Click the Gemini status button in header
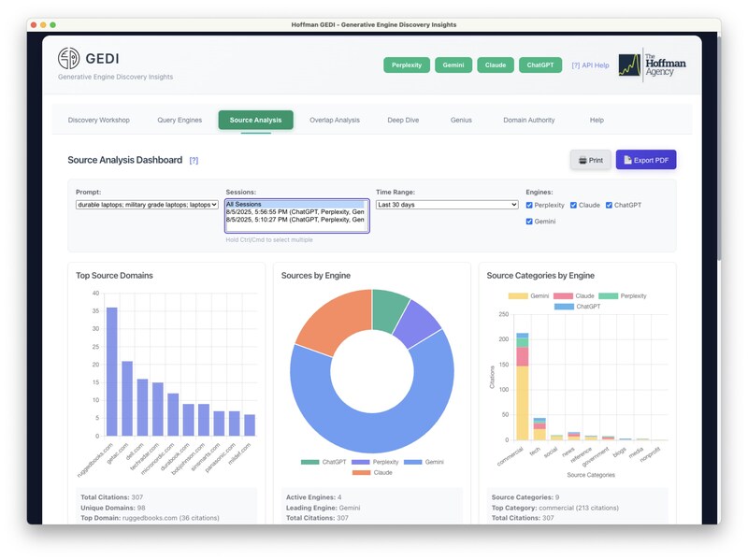Viewport: 748px width, 560px height. (x=453, y=65)
